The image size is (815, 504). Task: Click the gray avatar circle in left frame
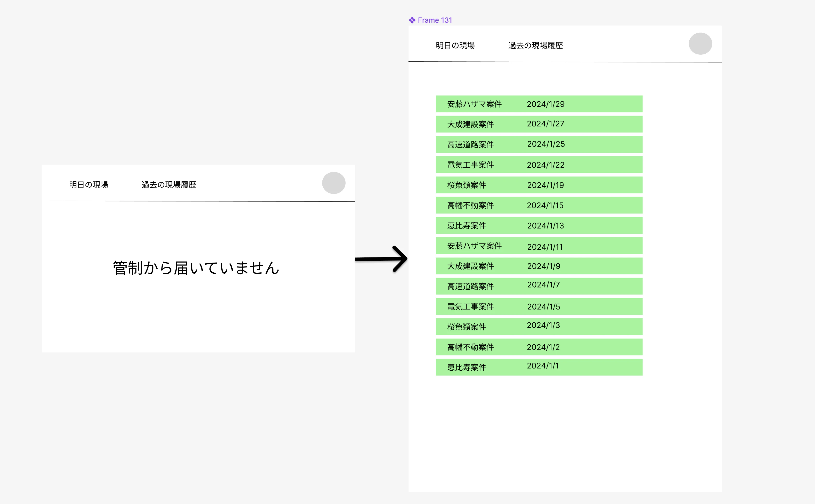333,183
